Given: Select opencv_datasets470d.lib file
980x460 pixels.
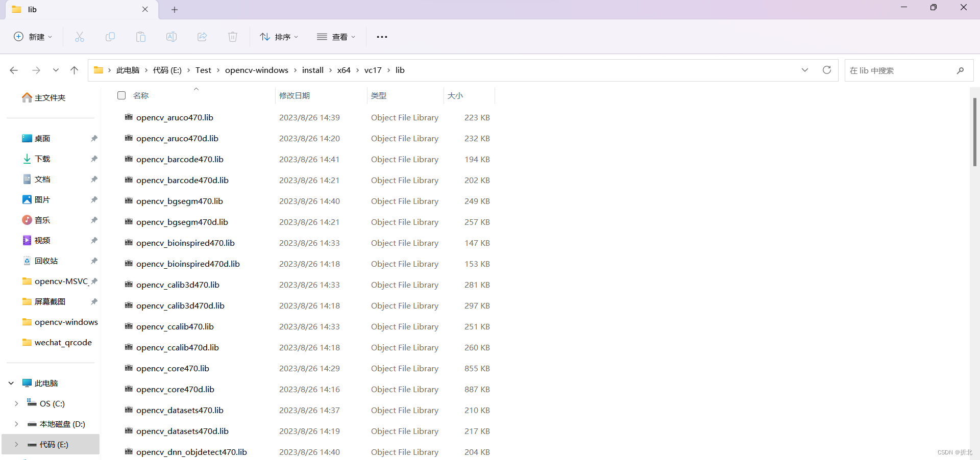Looking at the screenshot, I should click(x=182, y=431).
